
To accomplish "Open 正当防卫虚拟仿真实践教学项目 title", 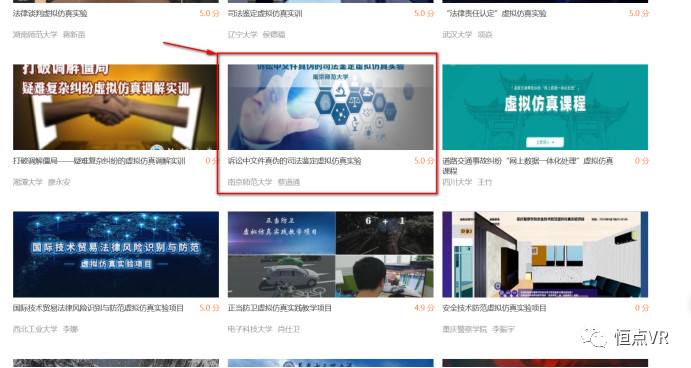I will pos(280,308).
